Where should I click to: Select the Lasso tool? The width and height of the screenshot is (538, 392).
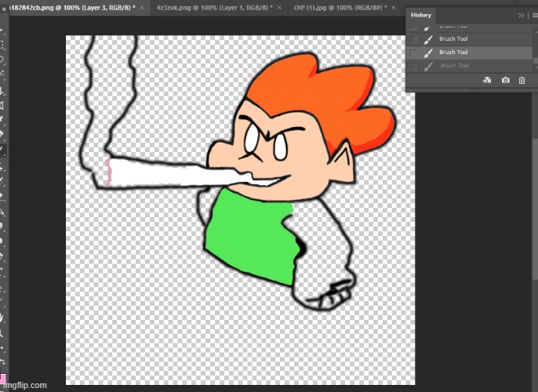click(x=2, y=59)
